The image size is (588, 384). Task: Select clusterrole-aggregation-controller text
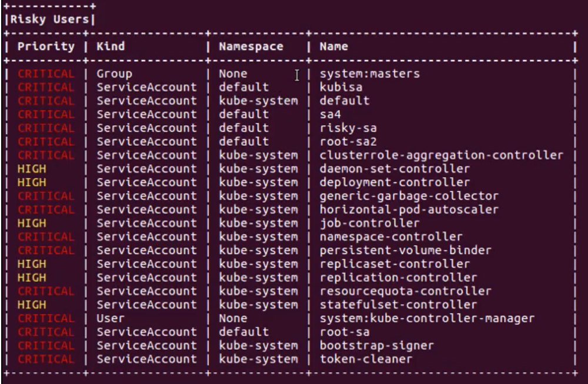pos(441,155)
